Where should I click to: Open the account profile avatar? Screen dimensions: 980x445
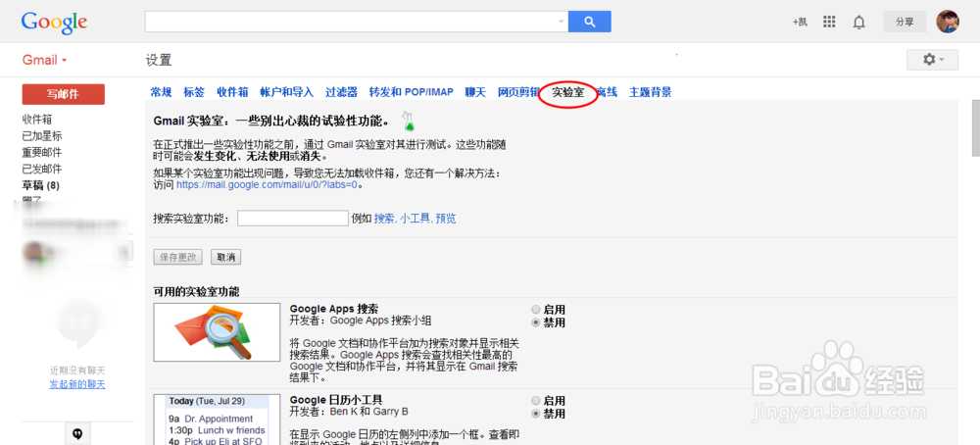pyautogui.click(x=948, y=22)
